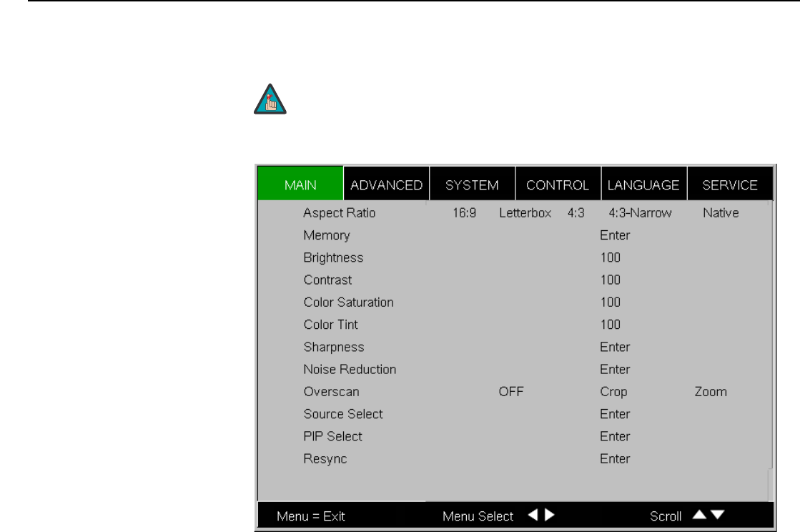Select 4:3-Narrow aspect ratio
Image resolution: width=800 pixels, height=532 pixels.
pos(640,212)
